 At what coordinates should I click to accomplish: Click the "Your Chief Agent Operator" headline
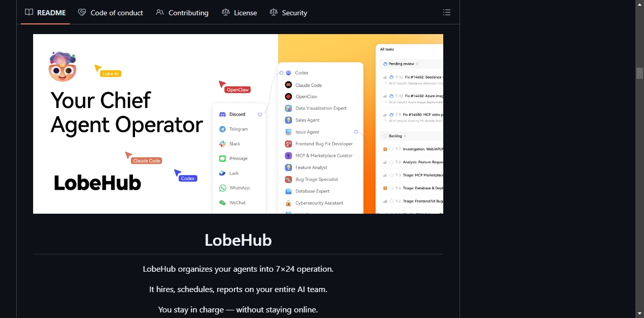(127, 112)
